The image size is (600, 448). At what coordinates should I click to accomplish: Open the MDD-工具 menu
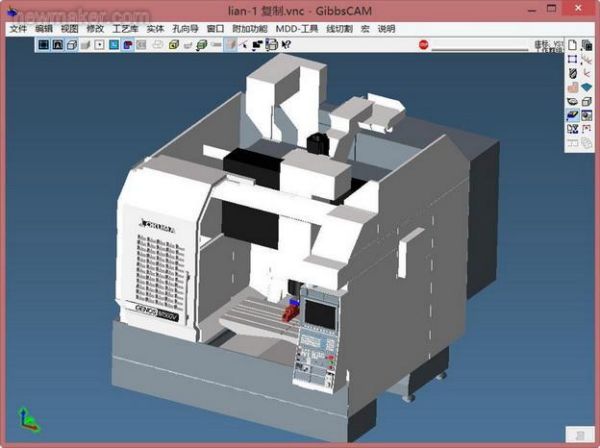297,29
